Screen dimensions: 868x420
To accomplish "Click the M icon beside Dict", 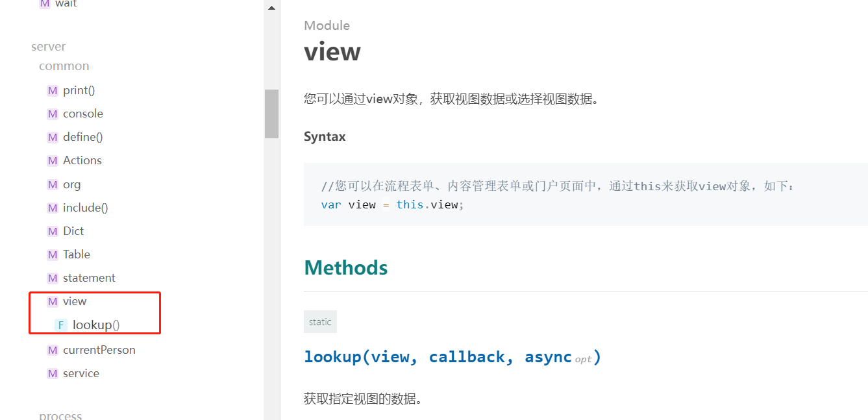I will coord(53,232).
